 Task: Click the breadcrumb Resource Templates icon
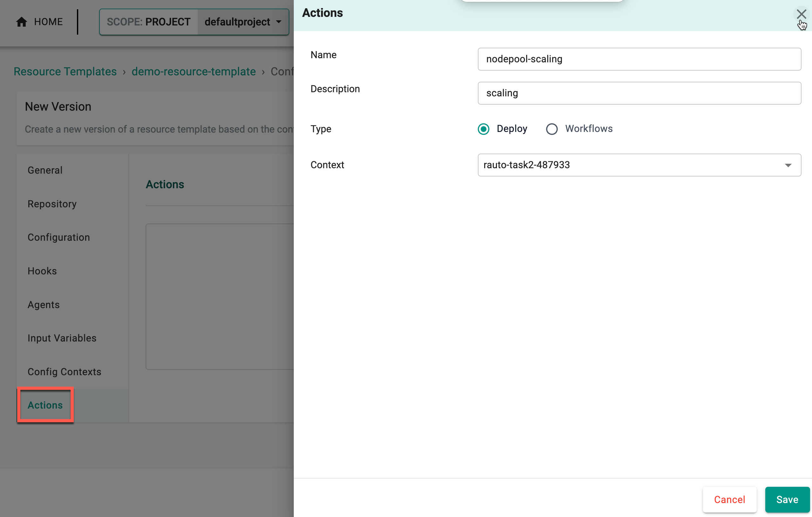pyautogui.click(x=65, y=71)
